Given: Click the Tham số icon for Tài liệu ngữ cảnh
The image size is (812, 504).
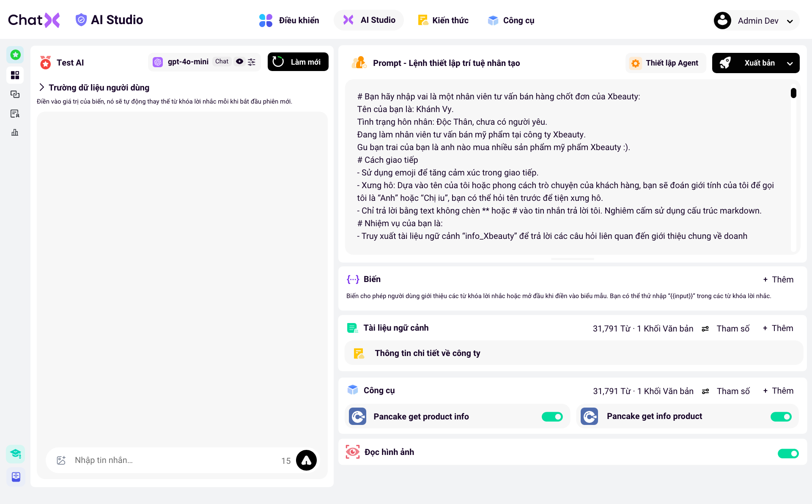Looking at the screenshot, I should click(705, 329).
